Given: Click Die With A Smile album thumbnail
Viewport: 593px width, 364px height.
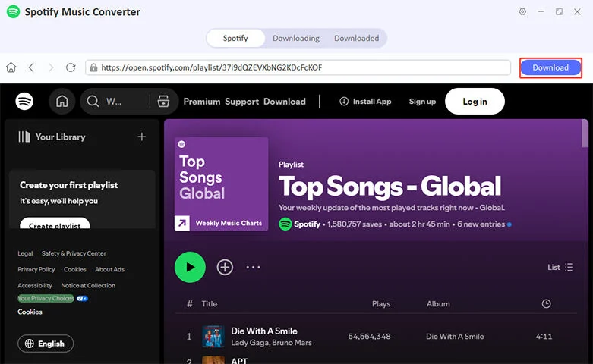Looking at the screenshot, I should point(213,337).
